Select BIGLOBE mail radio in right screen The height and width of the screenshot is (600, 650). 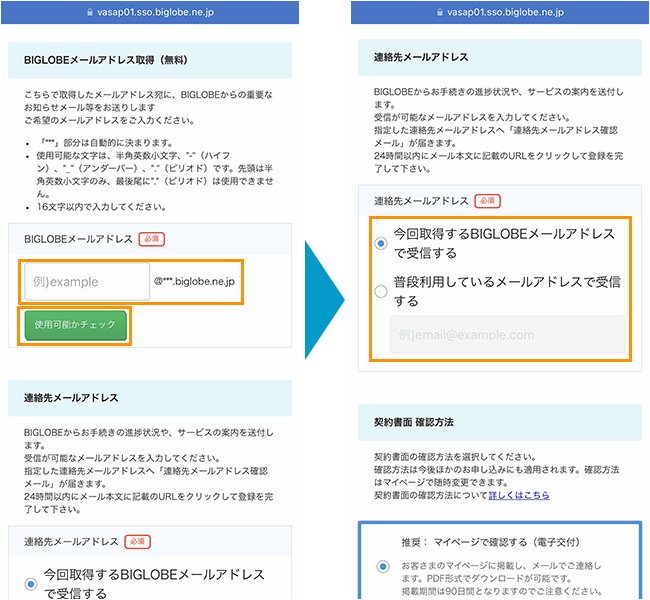(x=381, y=243)
